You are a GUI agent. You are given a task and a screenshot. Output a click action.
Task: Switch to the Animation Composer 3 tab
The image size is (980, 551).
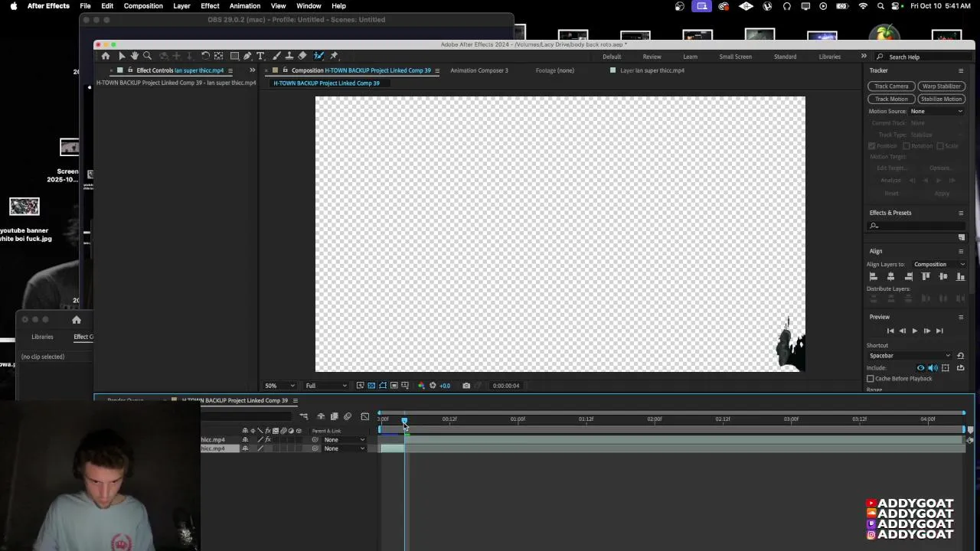(479, 70)
